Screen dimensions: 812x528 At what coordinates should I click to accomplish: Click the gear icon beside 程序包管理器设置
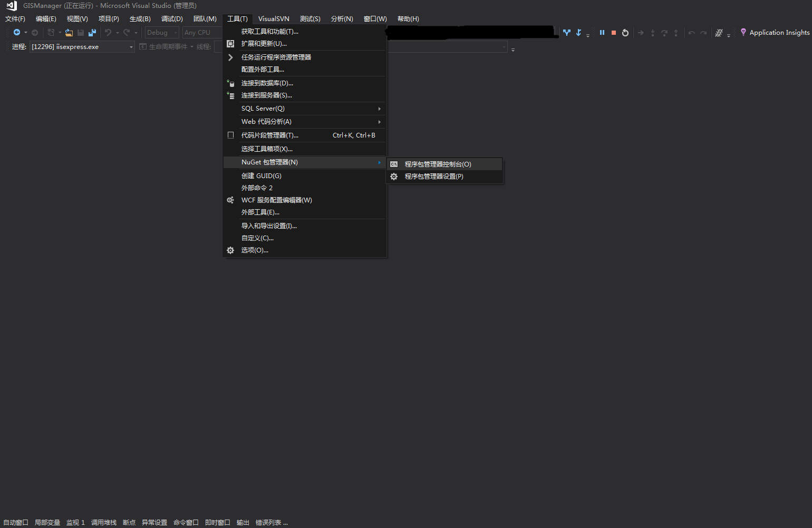point(394,177)
